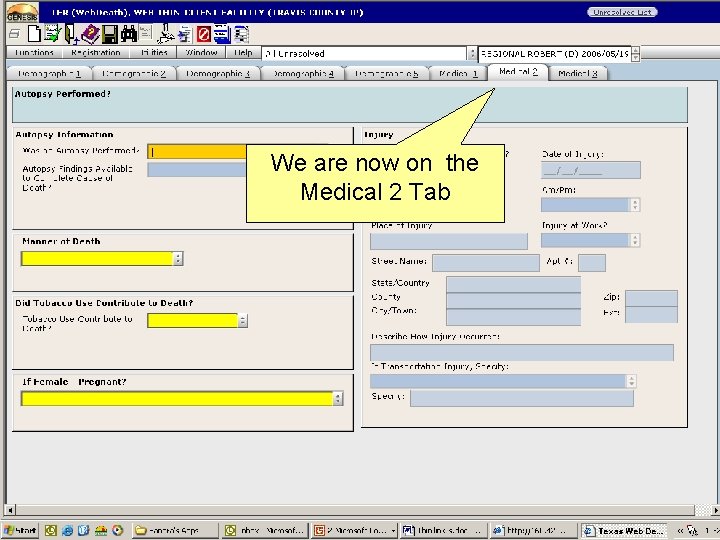Click the Ext field below Zip
Viewport: 720px width, 540px height.
pyautogui.click(x=651, y=315)
